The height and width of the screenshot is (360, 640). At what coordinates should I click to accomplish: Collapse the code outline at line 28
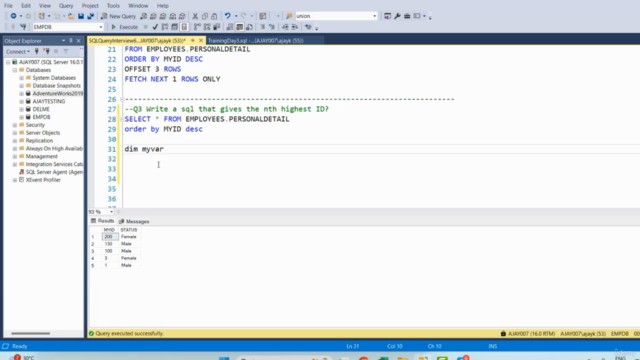[x=122, y=119]
